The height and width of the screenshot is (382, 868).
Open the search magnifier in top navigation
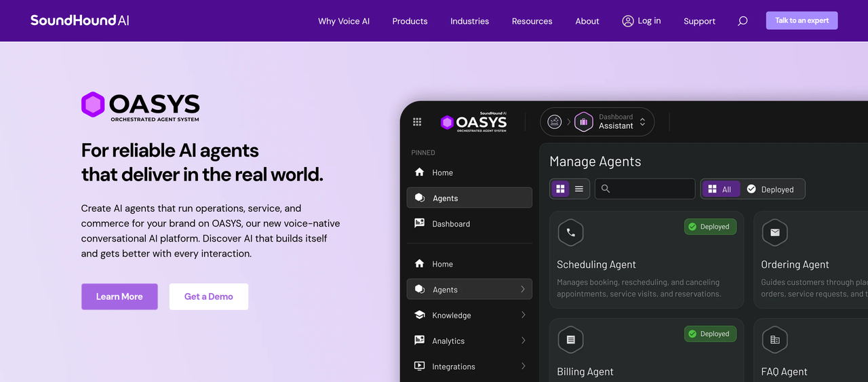point(743,21)
